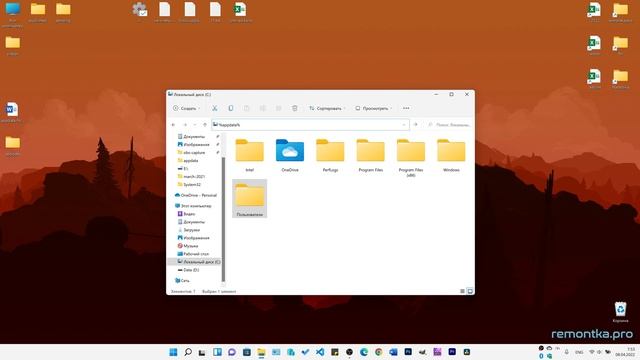Select the Program Files folder
Image resolution: width=640 pixels, height=360 pixels.
371,155
